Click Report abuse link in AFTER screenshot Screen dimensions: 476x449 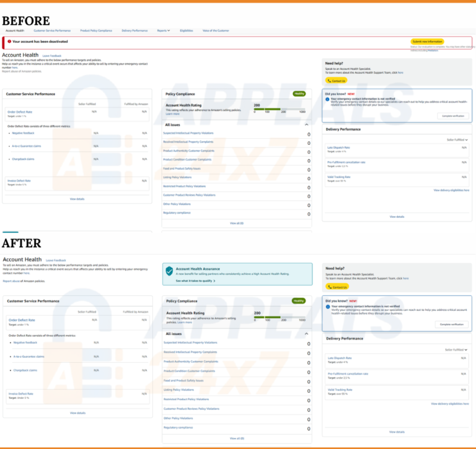(11, 281)
